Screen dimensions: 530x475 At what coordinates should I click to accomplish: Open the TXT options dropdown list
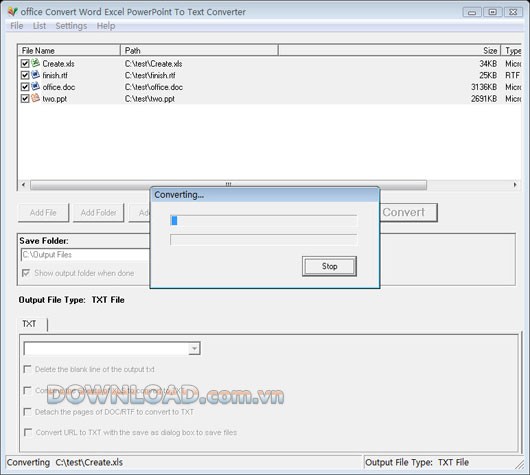coord(194,349)
